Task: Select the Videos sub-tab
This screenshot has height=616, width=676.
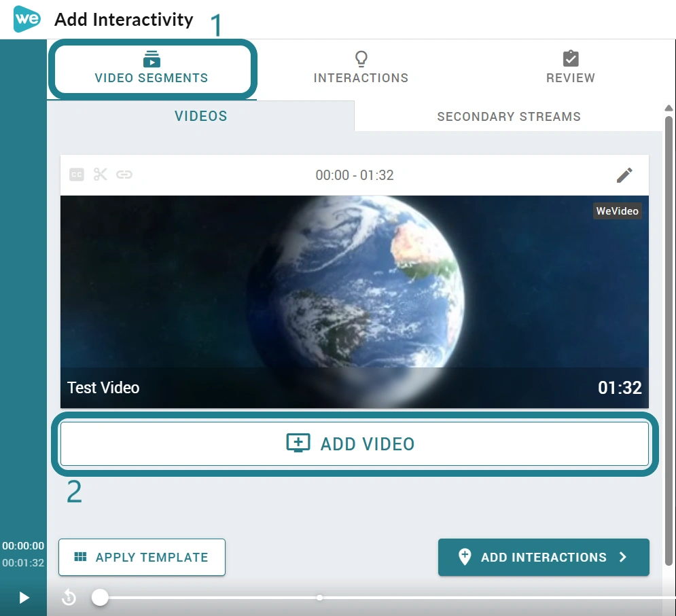Action: 201,116
